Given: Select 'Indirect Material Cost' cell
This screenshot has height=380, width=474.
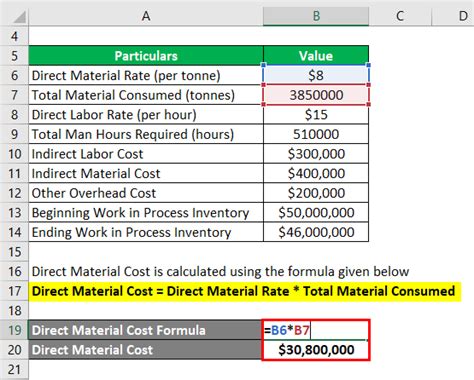Looking at the screenshot, I should (146, 174).
